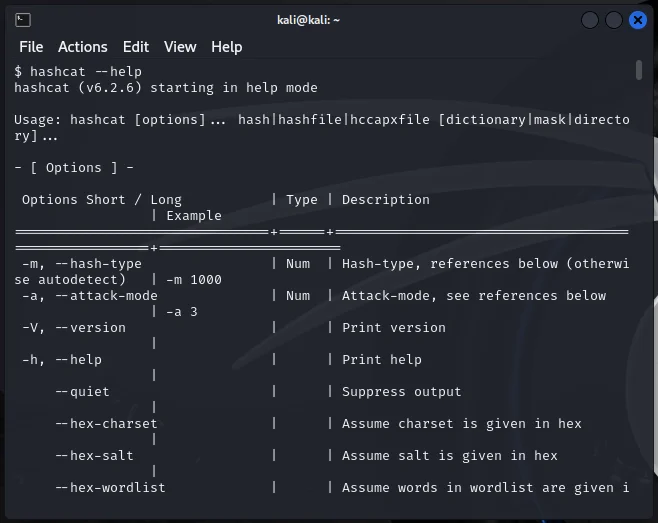Viewport: 658px width, 523px height.
Task: Click the '-m 1000' example text
Action: point(194,280)
